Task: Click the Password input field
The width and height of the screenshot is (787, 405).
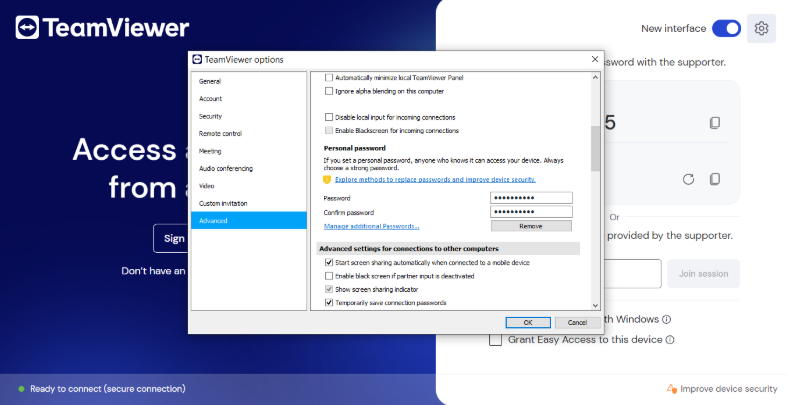Action: point(531,198)
